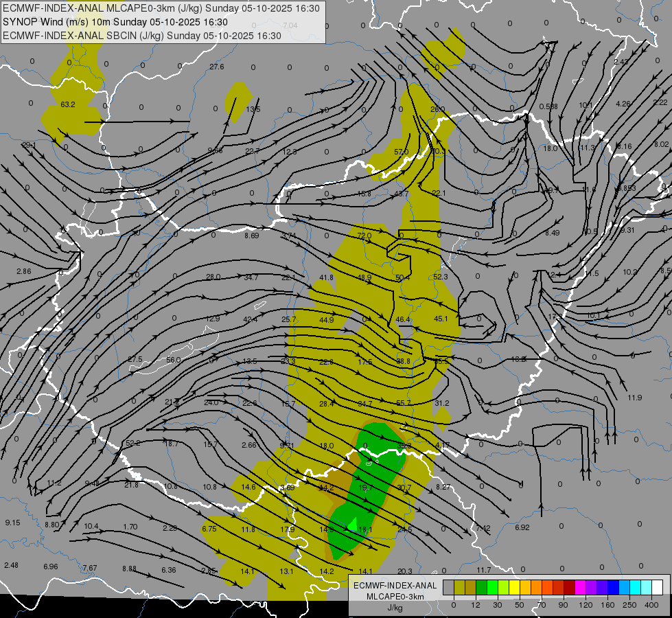Image resolution: width=672 pixels, height=618 pixels.
Task: Click the map value '63.2'
Action: coord(68,104)
